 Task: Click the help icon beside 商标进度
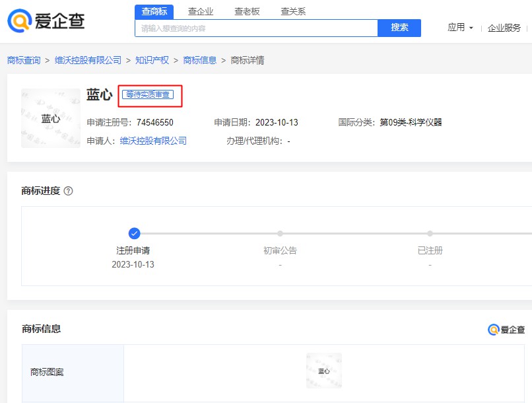tap(68, 191)
